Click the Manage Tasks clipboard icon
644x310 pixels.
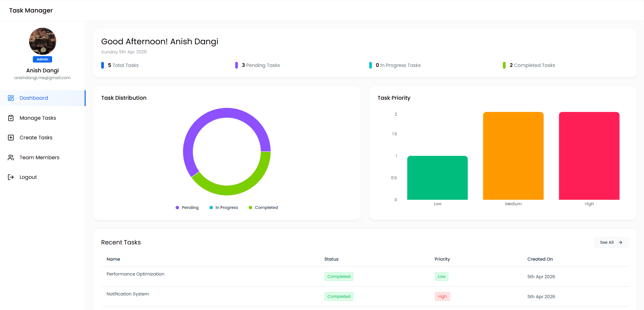click(x=11, y=118)
